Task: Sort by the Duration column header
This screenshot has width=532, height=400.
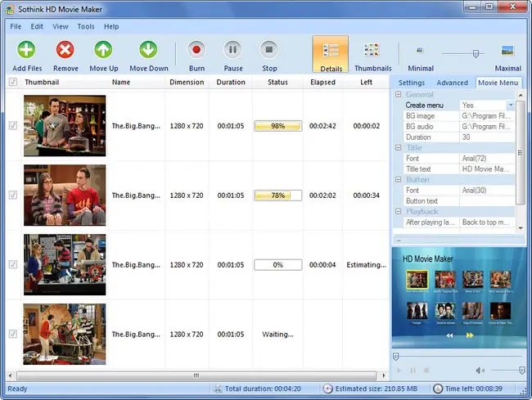Action: [x=231, y=82]
